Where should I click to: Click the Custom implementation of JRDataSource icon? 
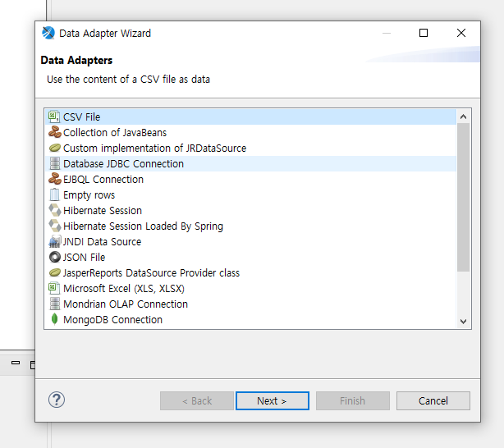pyautogui.click(x=55, y=148)
